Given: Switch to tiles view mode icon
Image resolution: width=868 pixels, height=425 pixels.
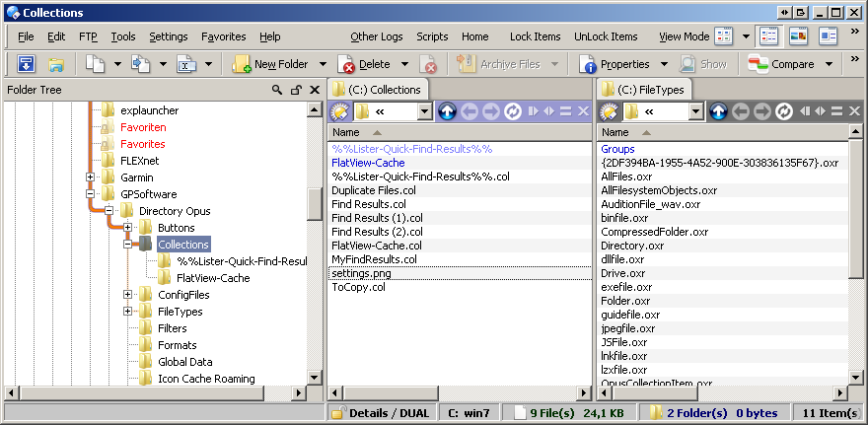Looking at the screenshot, I should (829, 36).
